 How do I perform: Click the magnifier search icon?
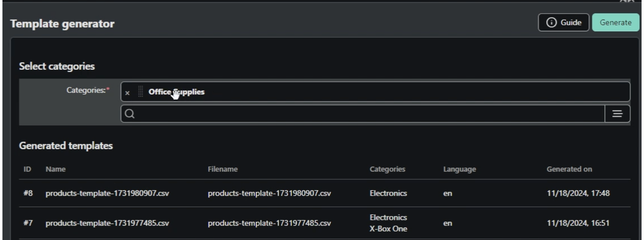click(130, 114)
